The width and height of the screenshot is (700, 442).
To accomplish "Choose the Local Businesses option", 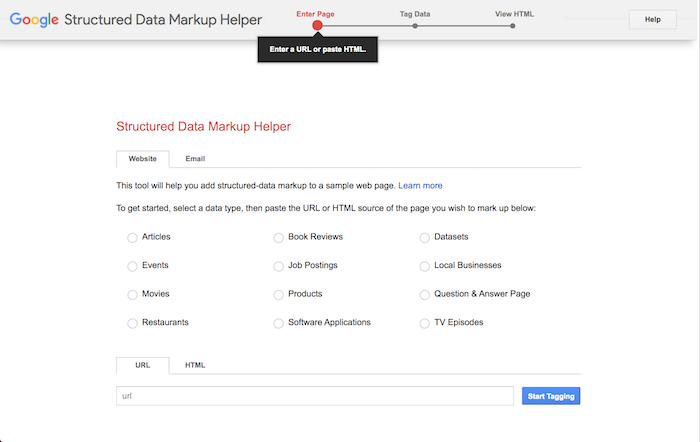I will pos(425,266).
